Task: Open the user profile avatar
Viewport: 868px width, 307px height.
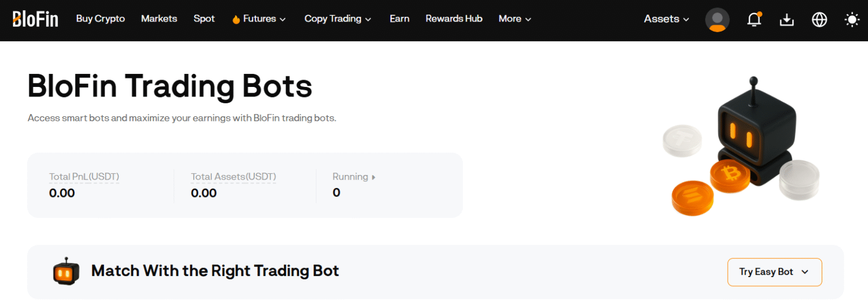Action: click(717, 20)
